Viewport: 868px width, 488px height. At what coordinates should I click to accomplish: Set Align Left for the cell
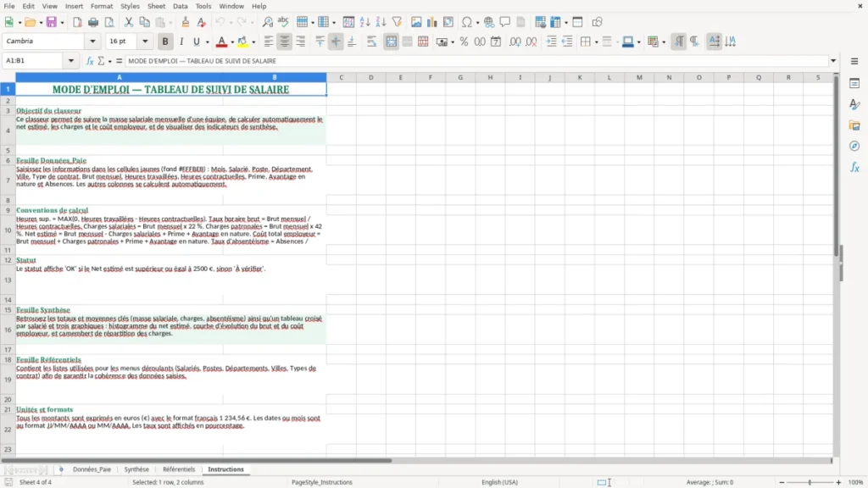[269, 42]
